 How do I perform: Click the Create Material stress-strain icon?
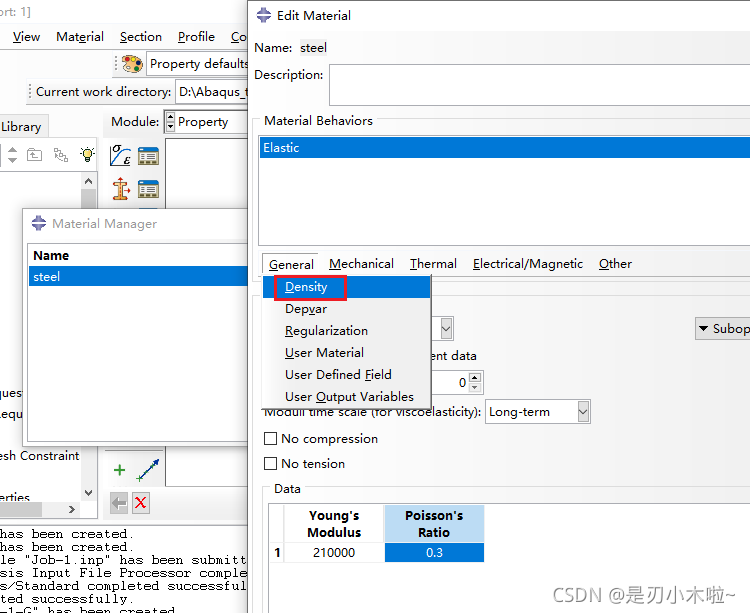click(121, 156)
